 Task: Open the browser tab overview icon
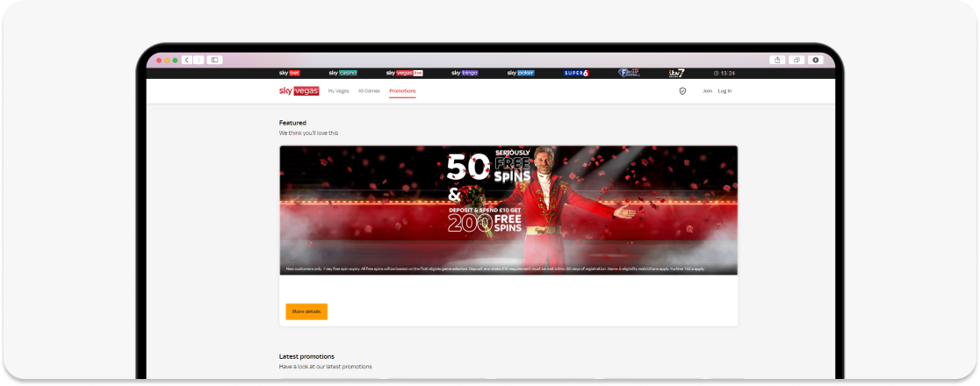(796, 60)
